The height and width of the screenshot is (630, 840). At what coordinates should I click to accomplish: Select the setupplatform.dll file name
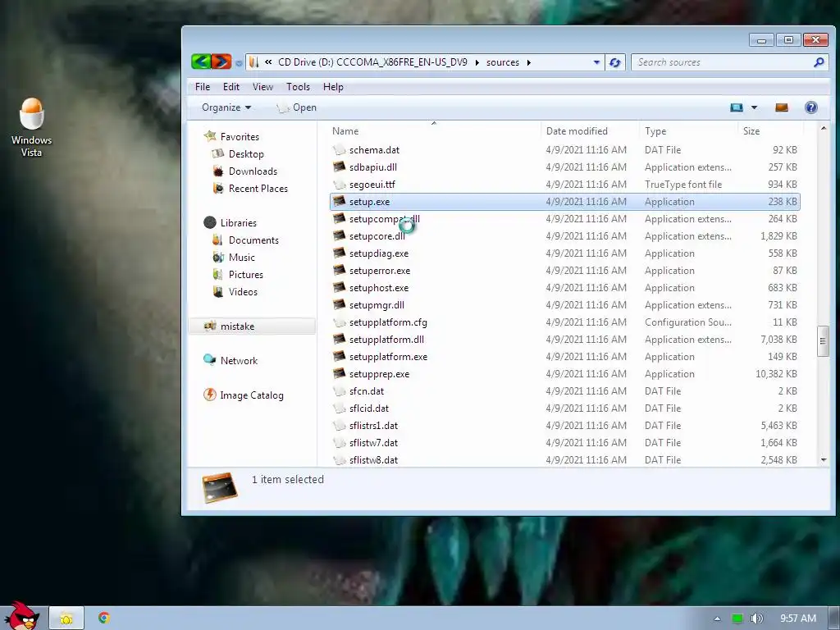coord(386,340)
